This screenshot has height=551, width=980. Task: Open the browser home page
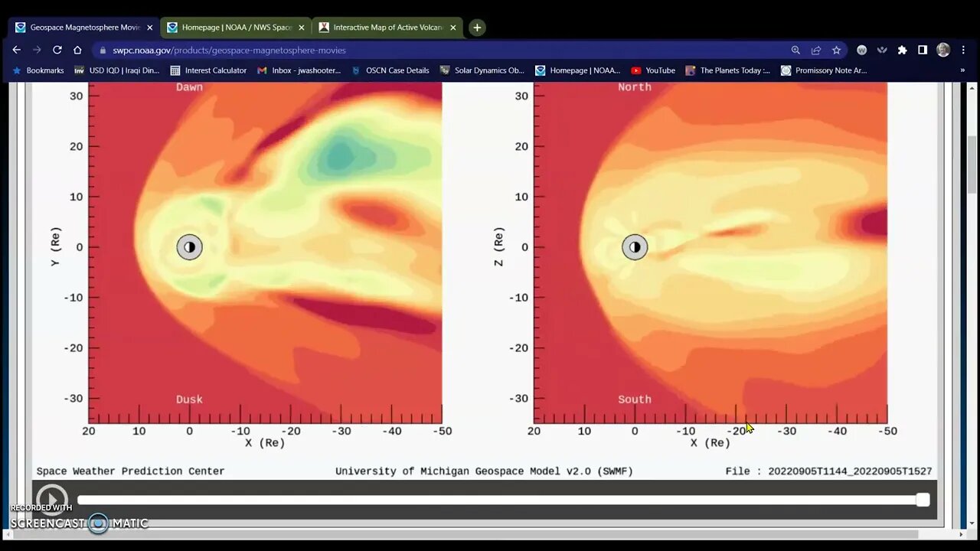77,50
